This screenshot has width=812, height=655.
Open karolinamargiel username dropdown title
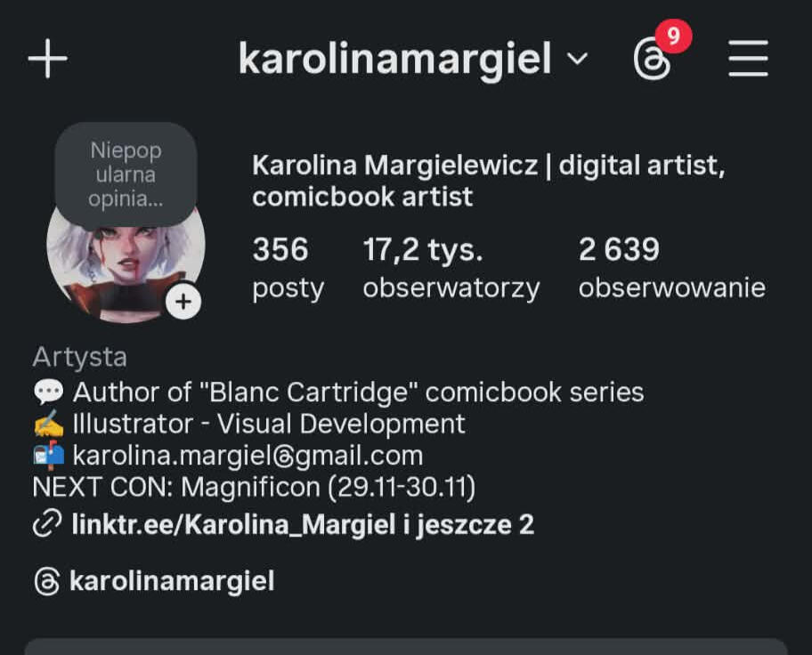pos(394,60)
